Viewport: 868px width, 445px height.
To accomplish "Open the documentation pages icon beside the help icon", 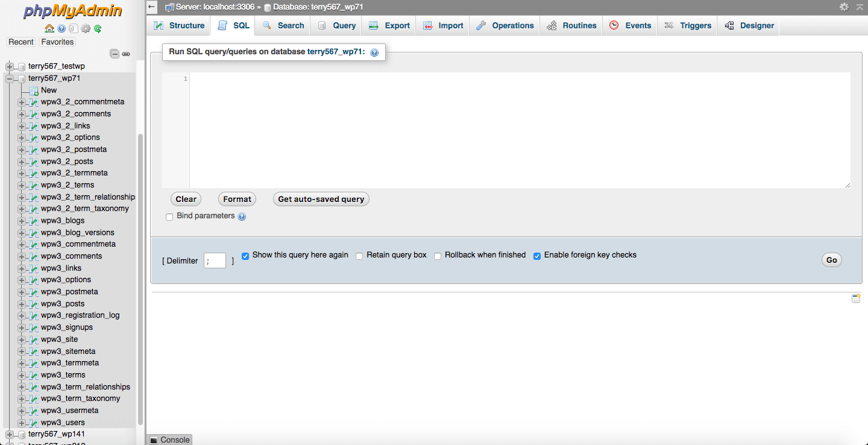I will click(x=73, y=28).
